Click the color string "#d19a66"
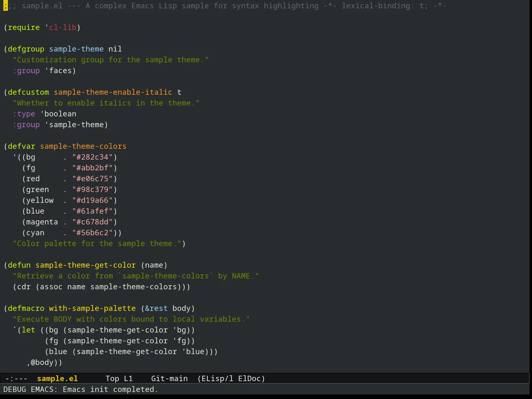 92,200
